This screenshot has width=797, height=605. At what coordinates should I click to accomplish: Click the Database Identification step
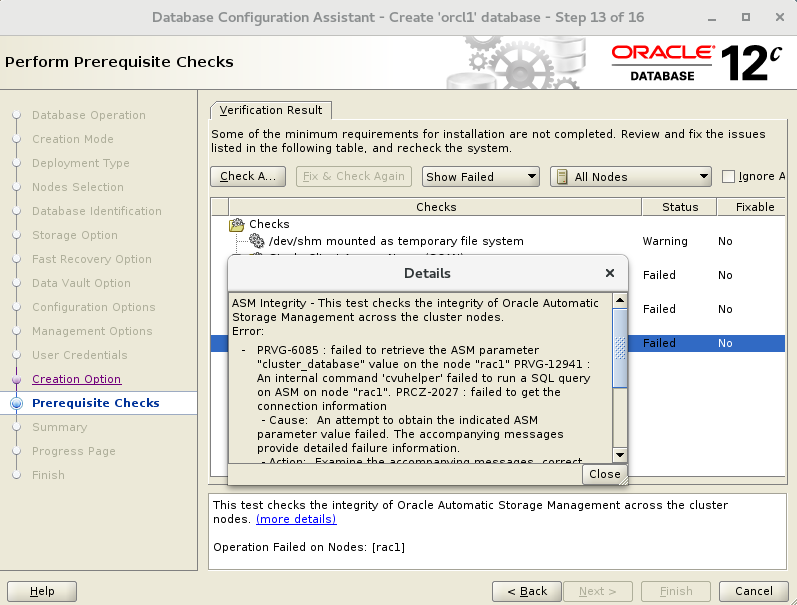click(x=97, y=211)
